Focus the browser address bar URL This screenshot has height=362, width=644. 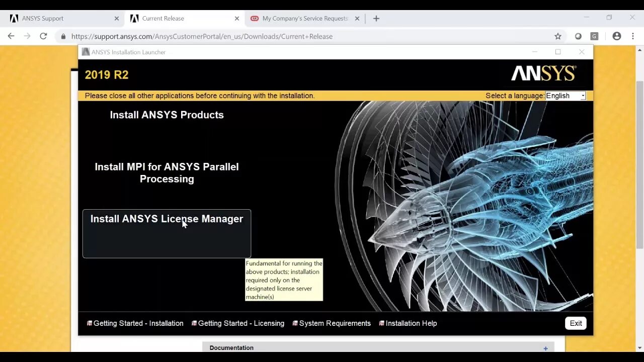coord(202,36)
